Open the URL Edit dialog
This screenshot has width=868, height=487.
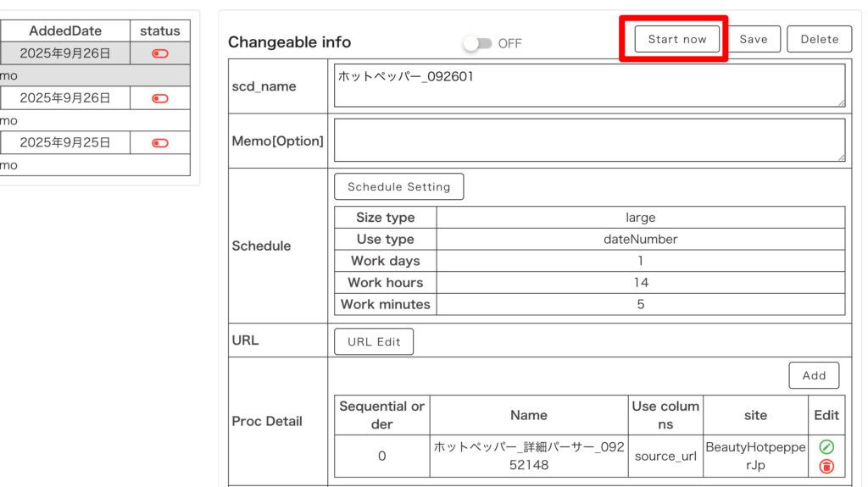(374, 341)
